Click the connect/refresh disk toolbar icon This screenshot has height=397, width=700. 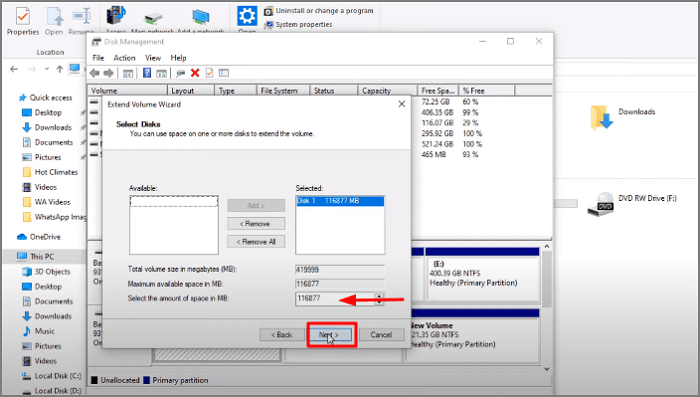[180, 73]
